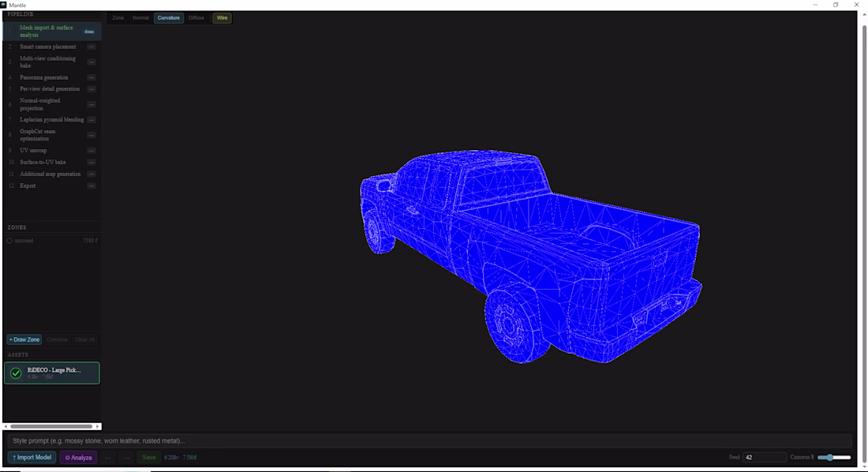The image size is (868, 472).
Task: Select Additional map generation step
Action: (x=52, y=174)
